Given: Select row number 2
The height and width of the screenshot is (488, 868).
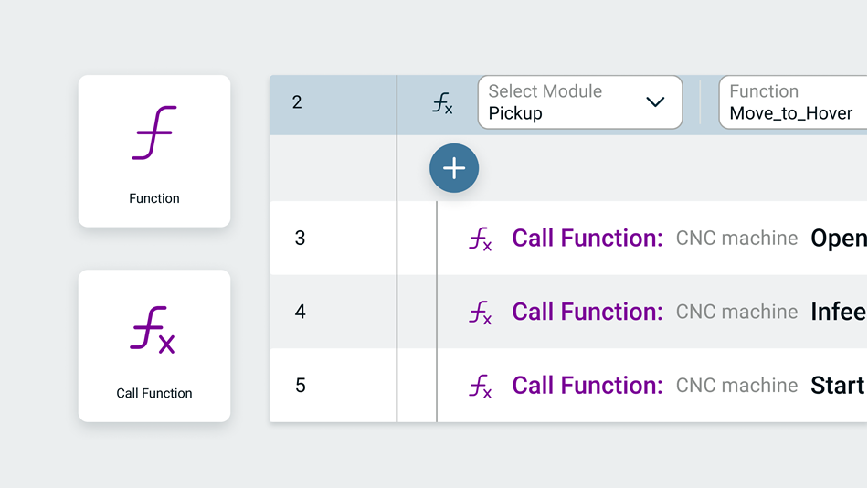Looking at the screenshot, I should 297,102.
